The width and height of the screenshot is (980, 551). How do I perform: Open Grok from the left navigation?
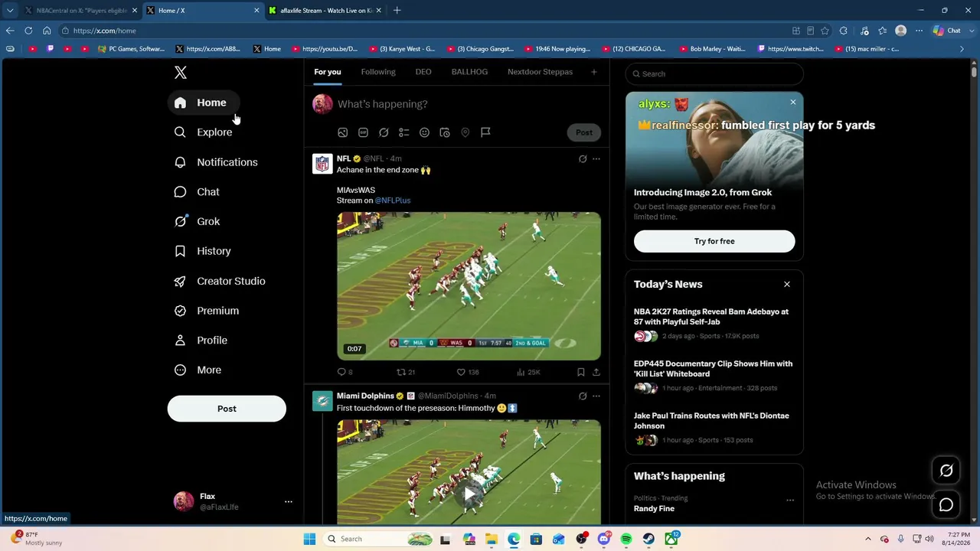click(x=198, y=222)
